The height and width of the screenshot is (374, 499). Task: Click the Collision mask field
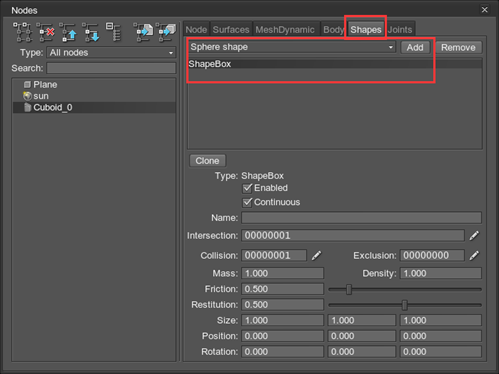[274, 256]
